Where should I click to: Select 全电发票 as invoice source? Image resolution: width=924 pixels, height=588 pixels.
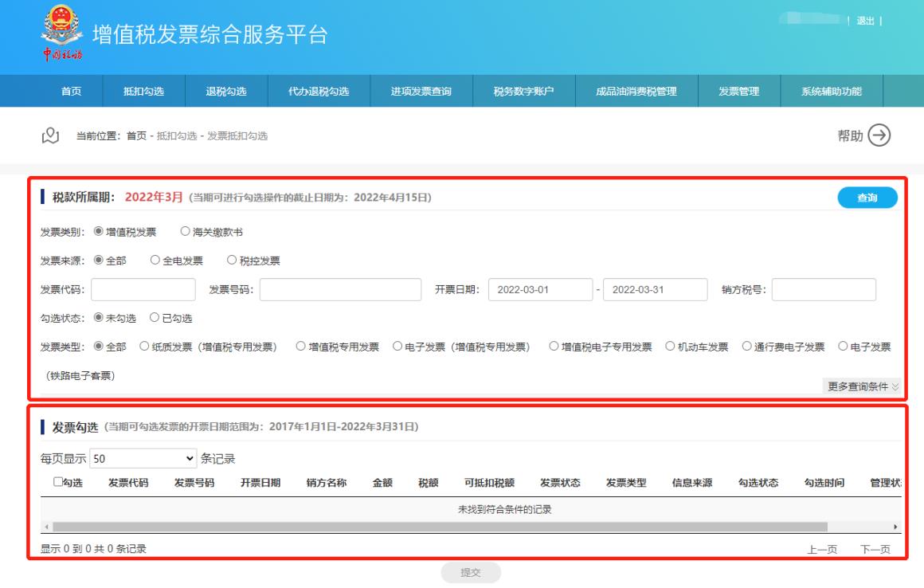(155, 261)
